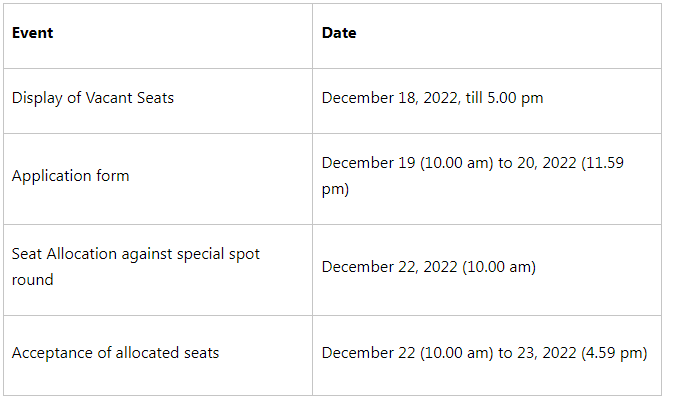The image size is (673, 403).
Task: Click the word 'round' in Seat Allocation cell
Action: (33, 280)
